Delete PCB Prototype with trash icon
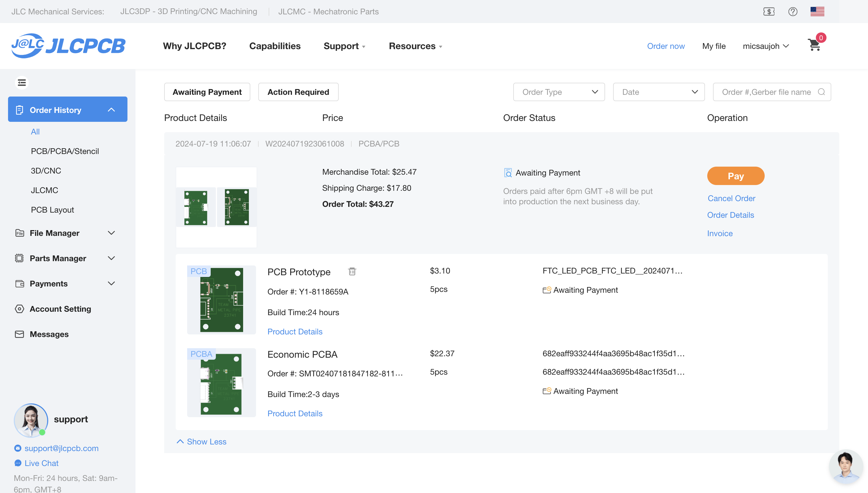This screenshot has width=868, height=493. (352, 271)
